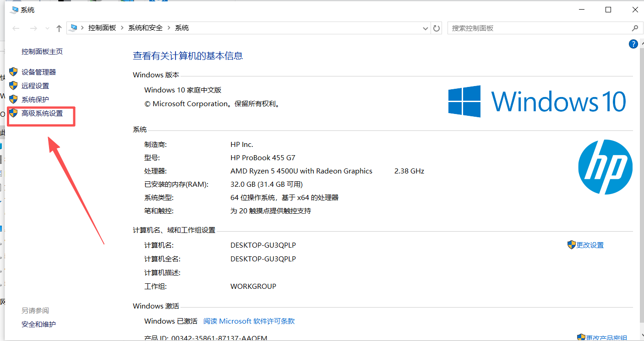The height and width of the screenshot is (341, 644).
Task: Open 控制面板主页 link
Action: pyautogui.click(x=42, y=52)
